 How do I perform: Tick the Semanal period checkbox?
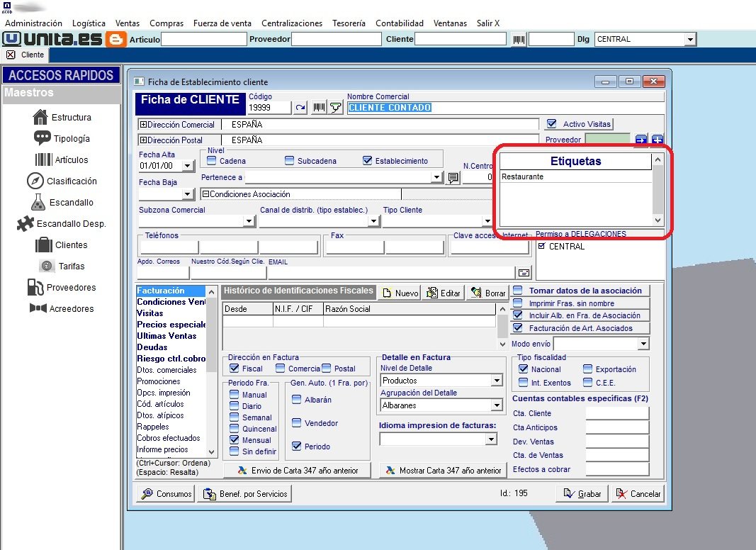pos(235,417)
